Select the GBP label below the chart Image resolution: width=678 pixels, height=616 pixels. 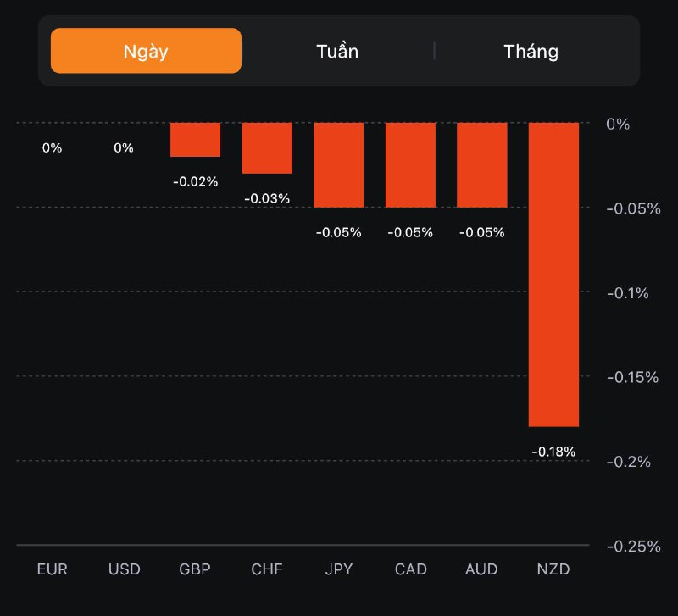pos(196,569)
